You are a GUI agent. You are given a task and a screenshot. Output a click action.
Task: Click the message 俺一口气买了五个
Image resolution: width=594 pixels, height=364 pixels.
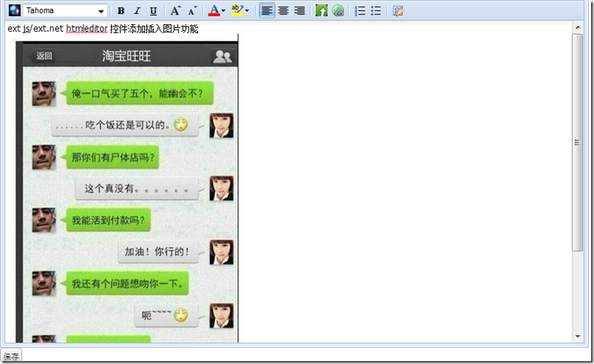[x=138, y=93]
